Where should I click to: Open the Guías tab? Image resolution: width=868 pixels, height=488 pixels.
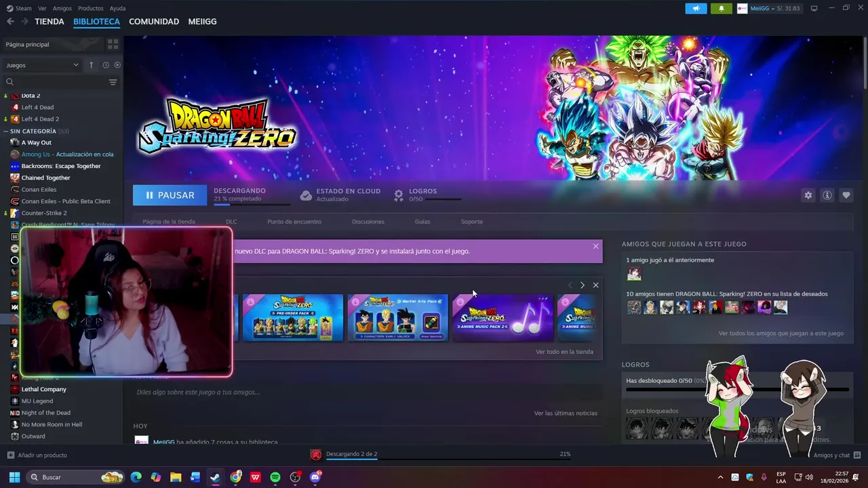click(422, 222)
